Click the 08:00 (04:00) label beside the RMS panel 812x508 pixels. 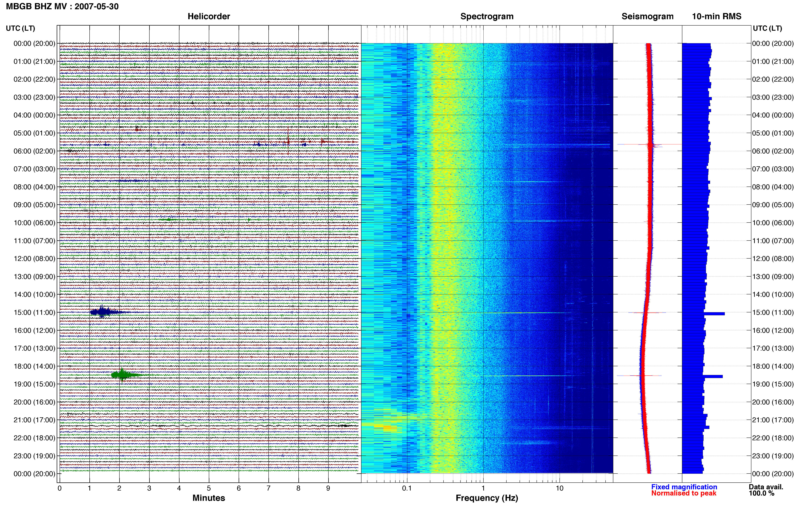pyautogui.click(x=773, y=187)
